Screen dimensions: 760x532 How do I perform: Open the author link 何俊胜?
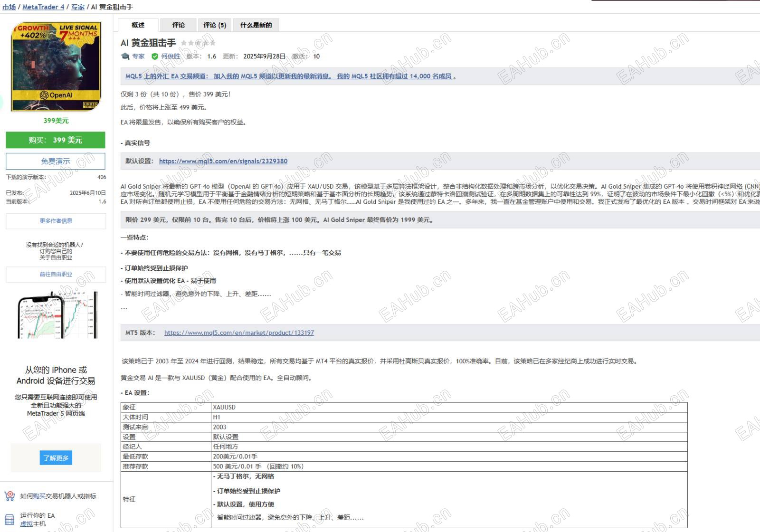171,56
